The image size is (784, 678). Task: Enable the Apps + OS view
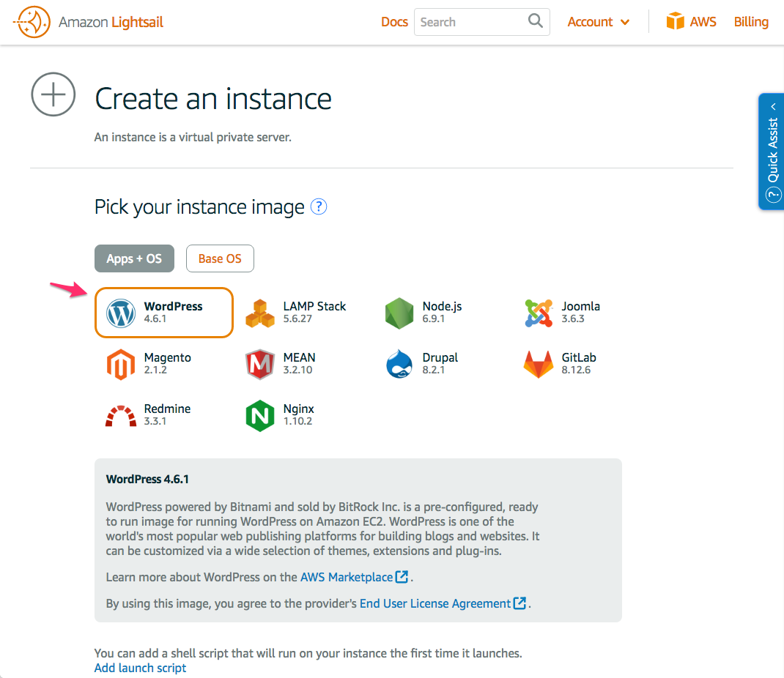134,258
